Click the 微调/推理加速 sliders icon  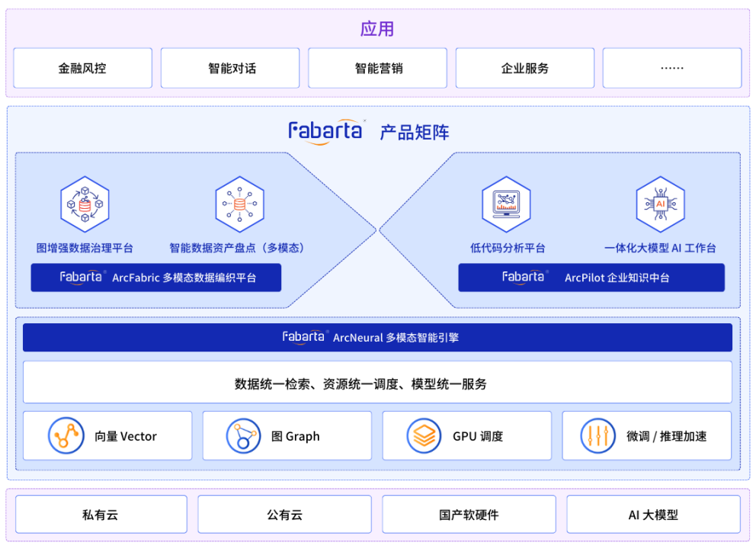(598, 436)
